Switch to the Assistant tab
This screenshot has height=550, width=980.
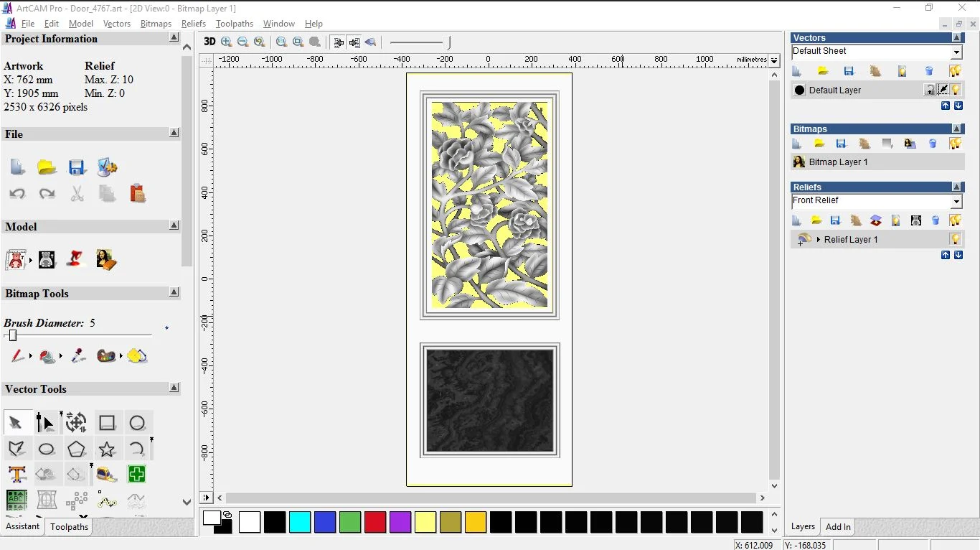(x=22, y=526)
